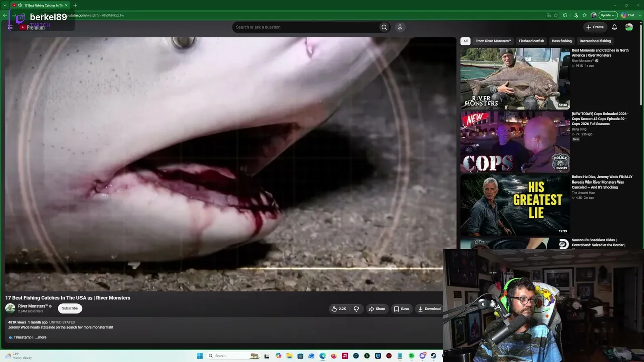Expand the video description with ...more

tap(41, 337)
